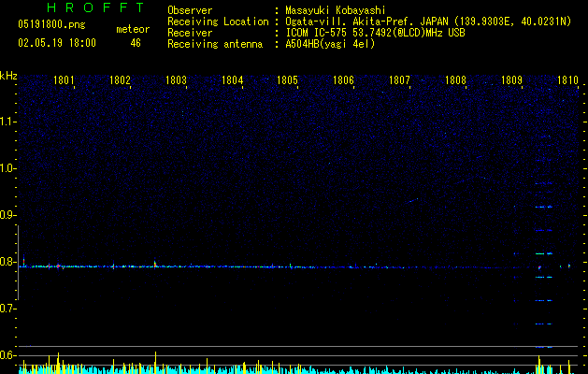588x374 pixels.
Task: Click the 0.9 kHz axis label
Action: click(7, 215)
